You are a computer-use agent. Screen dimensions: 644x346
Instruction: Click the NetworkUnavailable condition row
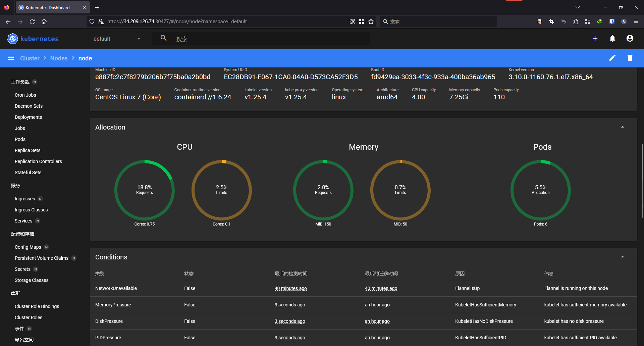point(364,288)
